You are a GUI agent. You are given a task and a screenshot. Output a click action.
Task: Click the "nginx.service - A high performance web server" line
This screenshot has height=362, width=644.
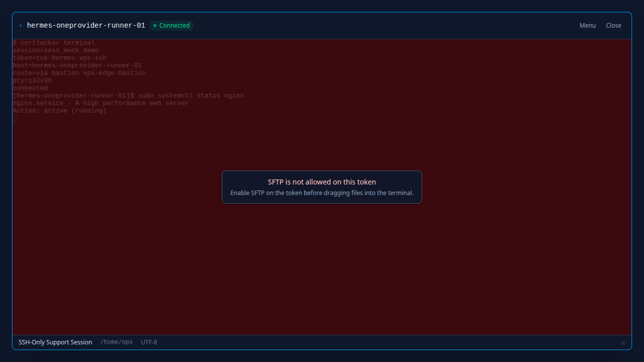[x=101, y=104]
